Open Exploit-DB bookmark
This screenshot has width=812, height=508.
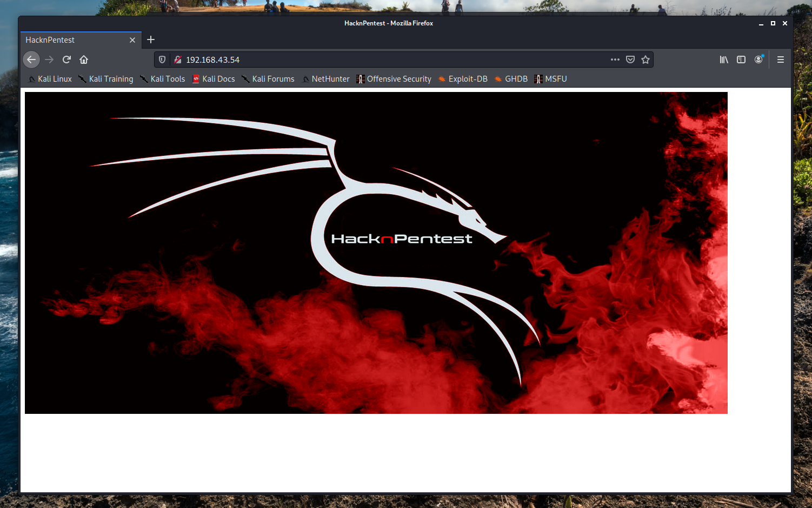(463, 79)
